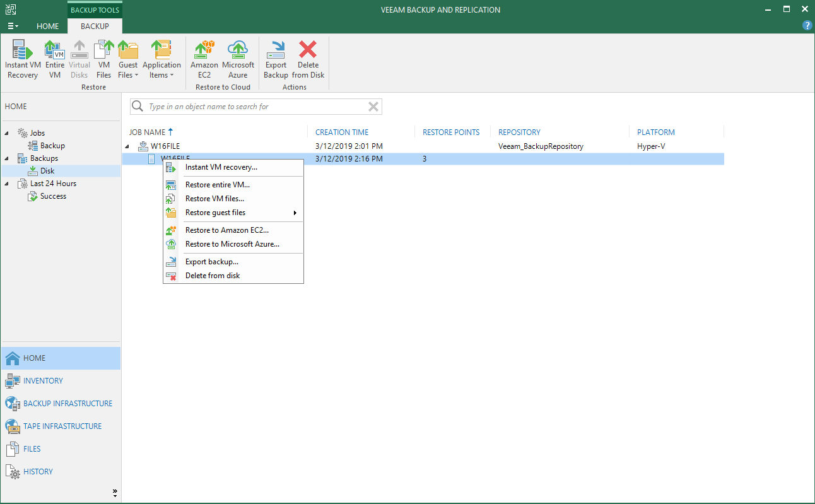Choose Delete from disk menu entry
This screenshot has width=815, height=504.
click(233, 276)
